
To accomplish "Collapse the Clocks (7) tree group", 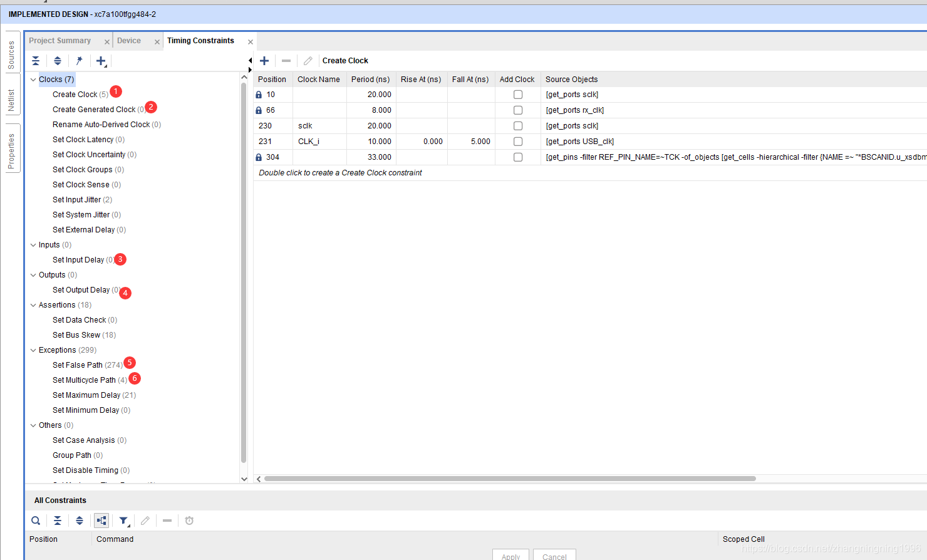I will click(33, 80).
